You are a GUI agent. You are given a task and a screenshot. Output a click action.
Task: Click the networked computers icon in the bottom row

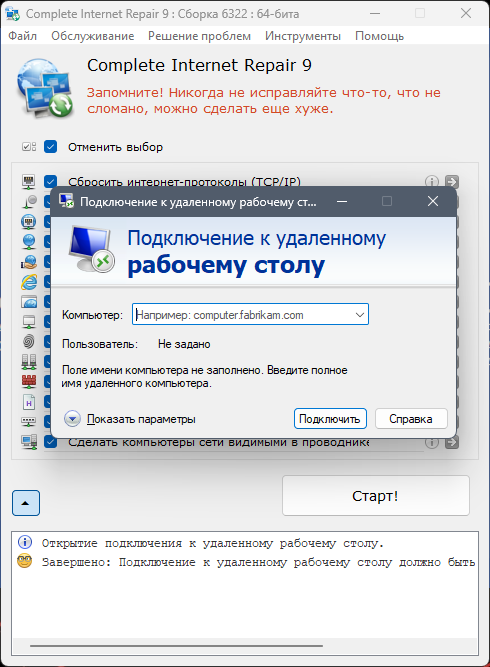coord(28,442)
